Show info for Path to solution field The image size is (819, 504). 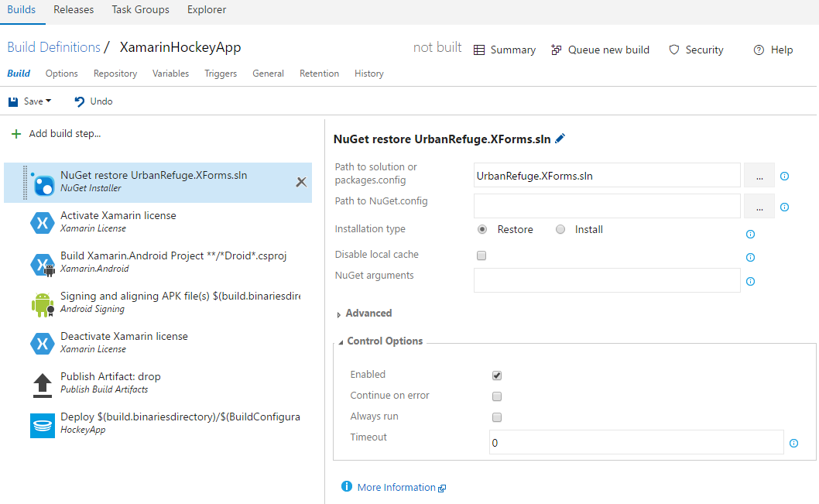point(784,176)
